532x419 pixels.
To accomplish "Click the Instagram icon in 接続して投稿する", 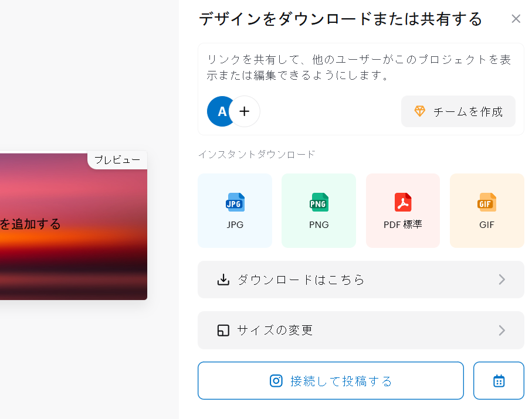I will [276, 381].
